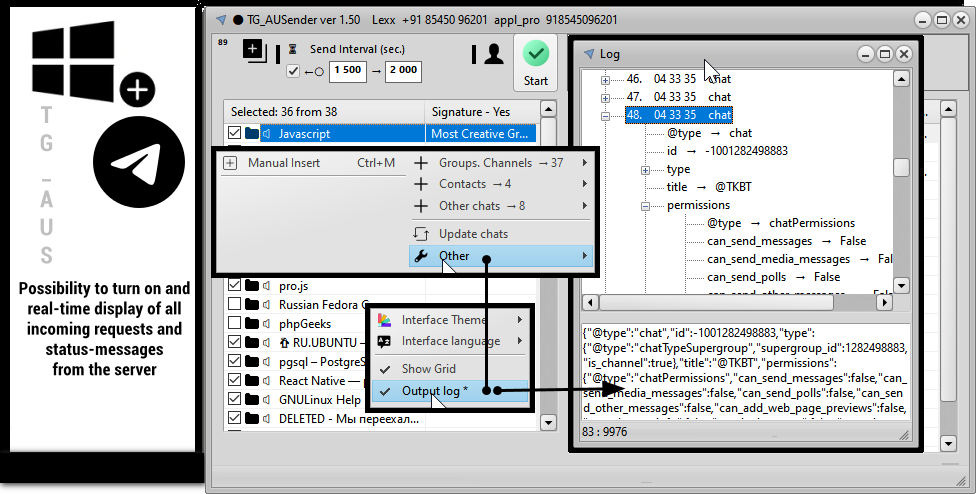Image resolution: width=976 pixels, height=494 pixels.
Task: Uncheck the Javascript chat checkbox
Action: (234, 133)
